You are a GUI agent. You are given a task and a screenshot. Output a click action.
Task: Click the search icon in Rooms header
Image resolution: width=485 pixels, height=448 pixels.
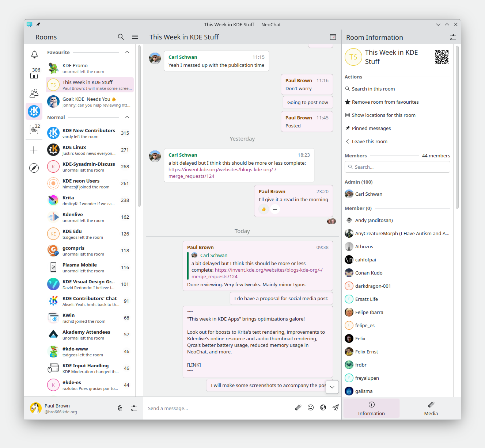tap(121, 37)
